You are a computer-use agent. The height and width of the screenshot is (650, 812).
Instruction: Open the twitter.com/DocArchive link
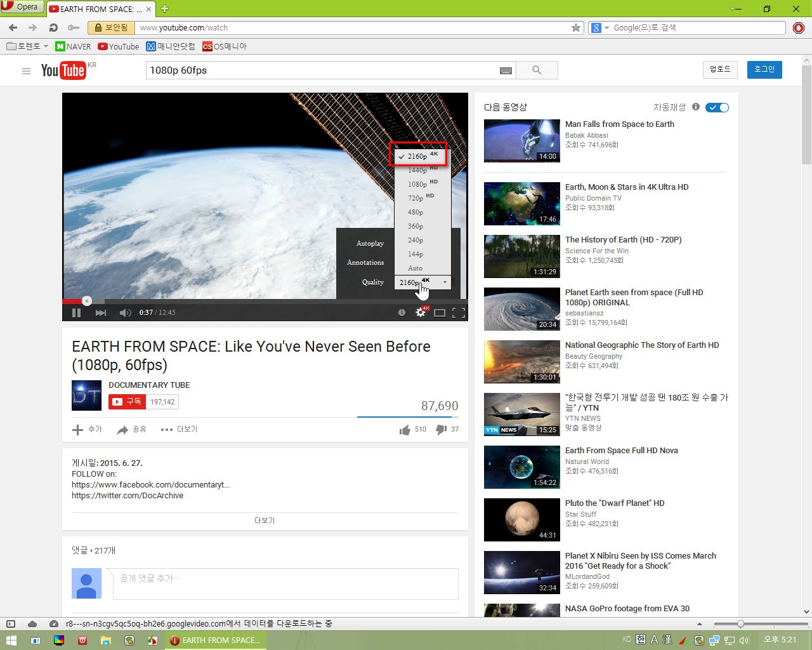pyautogui.click(x=128, y=496)
